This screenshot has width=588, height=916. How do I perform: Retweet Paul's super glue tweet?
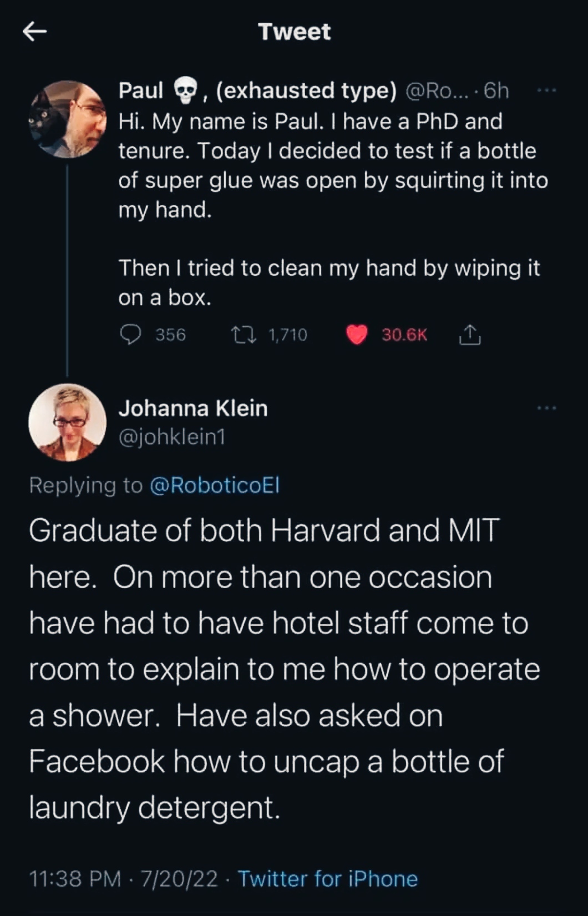coord(244,334)
